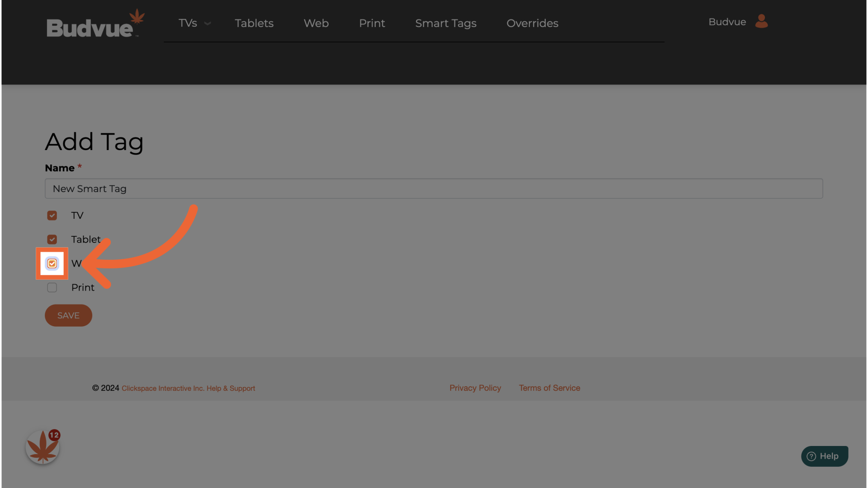868x488 pixels.
Task: Open the Terms of Service link
Action: 549,388
